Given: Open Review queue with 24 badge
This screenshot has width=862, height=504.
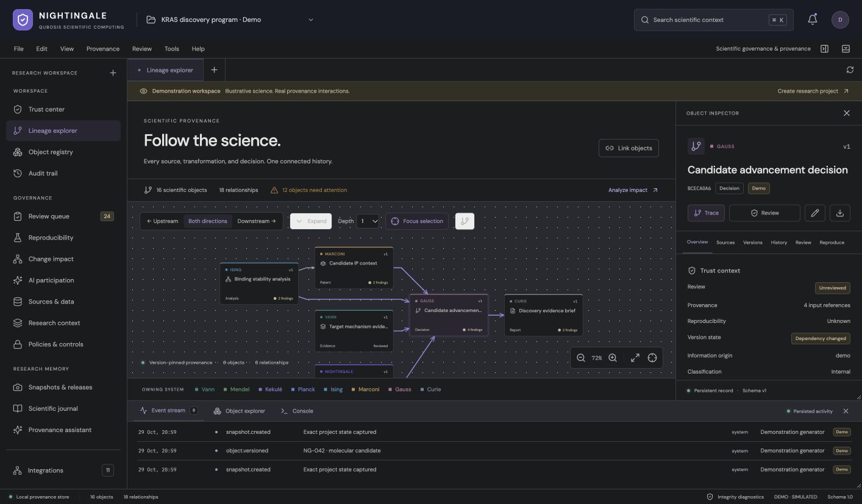Looking at the screenshot, I should [x=63, y=216].
